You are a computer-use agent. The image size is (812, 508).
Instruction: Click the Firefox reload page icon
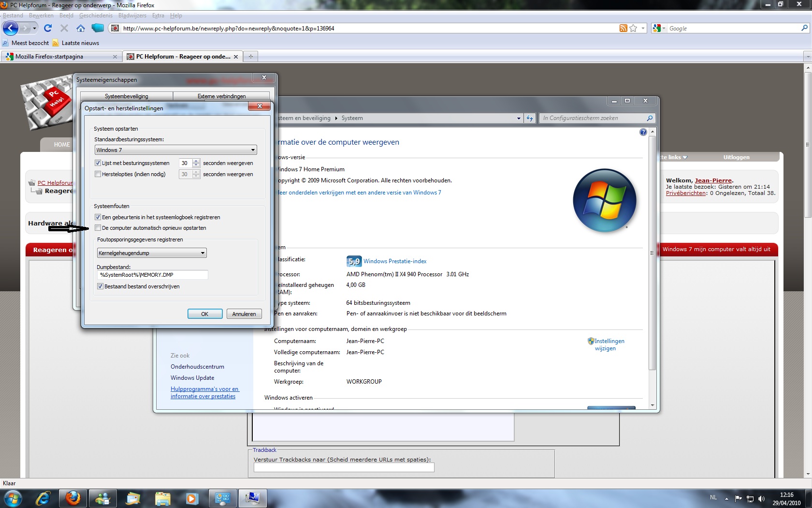[47, 28]
